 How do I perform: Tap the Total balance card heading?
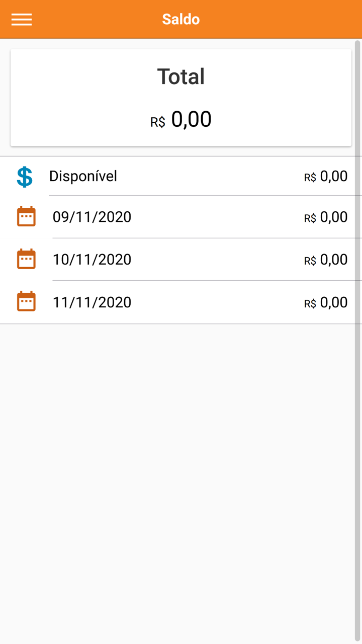tap(181, 76)
